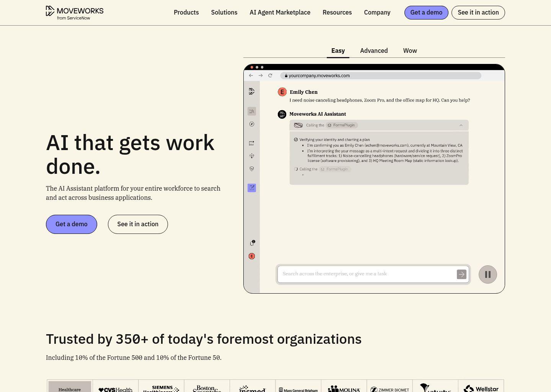Click the browser back arrow in the demo window
Viewport: 551px width, 392px height.
251,75
